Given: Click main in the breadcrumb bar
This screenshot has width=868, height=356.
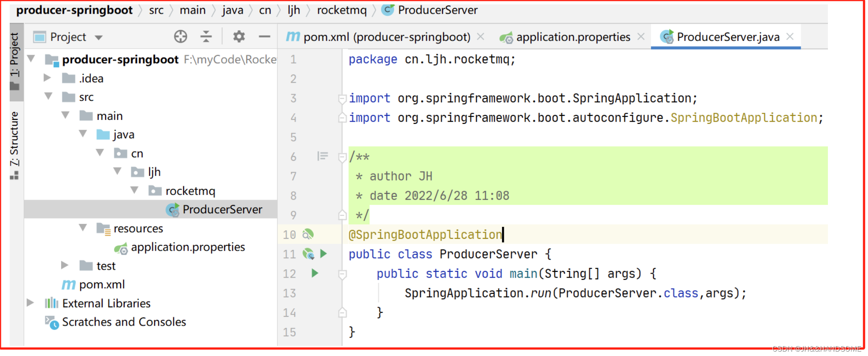Looking at the screenshot, I should 192,10.
